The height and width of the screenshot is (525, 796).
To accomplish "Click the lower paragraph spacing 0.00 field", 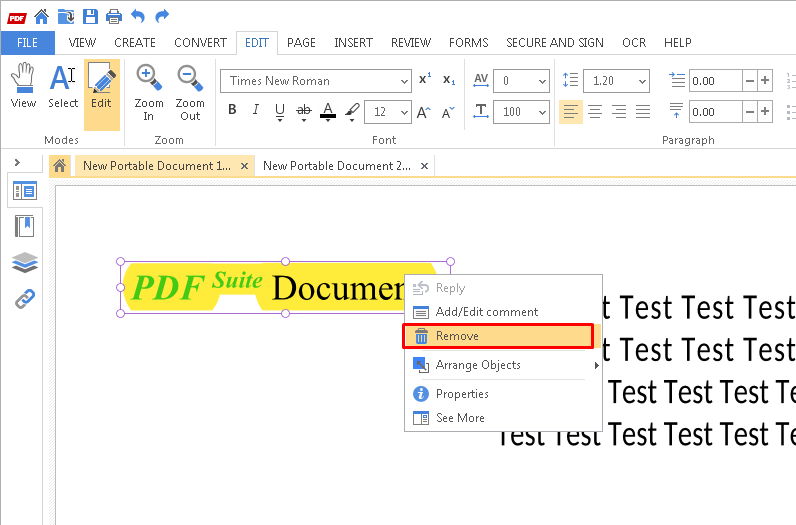I will point(715,112).
